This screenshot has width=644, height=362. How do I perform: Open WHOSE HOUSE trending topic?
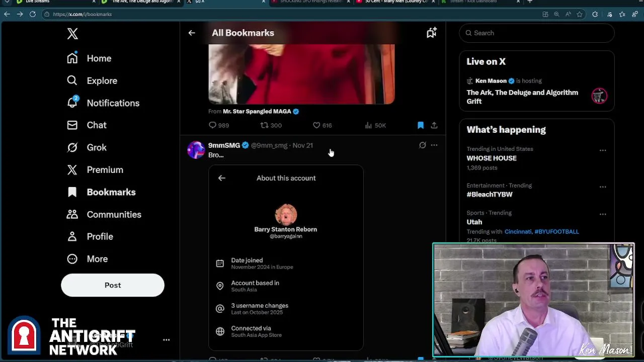click(x=492, y=158)
